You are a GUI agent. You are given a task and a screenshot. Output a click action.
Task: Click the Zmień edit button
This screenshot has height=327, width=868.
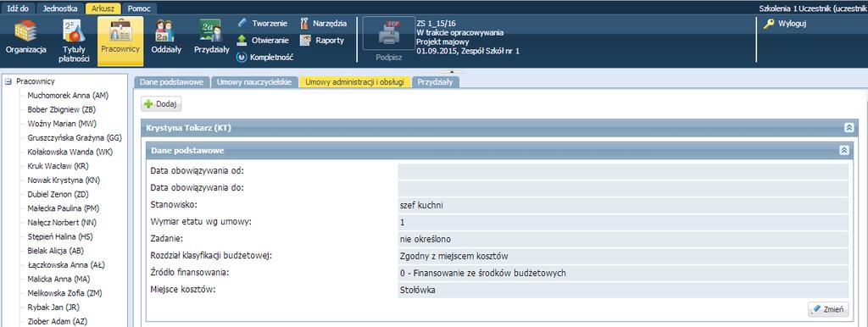pos(827,310)
